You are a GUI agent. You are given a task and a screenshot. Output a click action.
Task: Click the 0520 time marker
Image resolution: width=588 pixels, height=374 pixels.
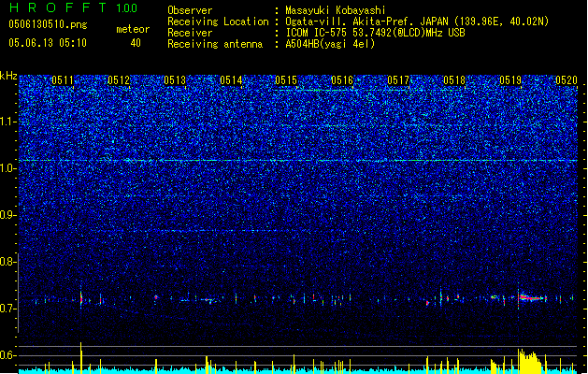pos(566,80)
